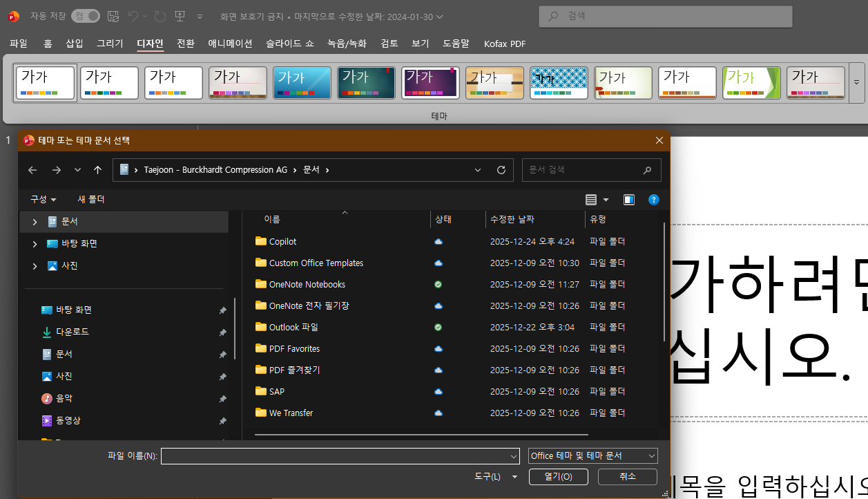
Task: Select the purple theme thumbnail
Action: coord(430,83)
